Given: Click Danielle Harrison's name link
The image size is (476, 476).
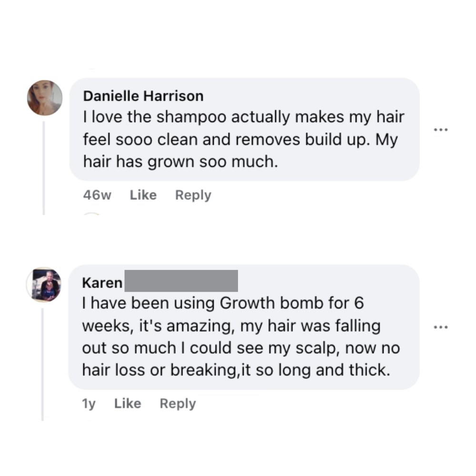Looking at the screenshot, I should coord(143,96).
